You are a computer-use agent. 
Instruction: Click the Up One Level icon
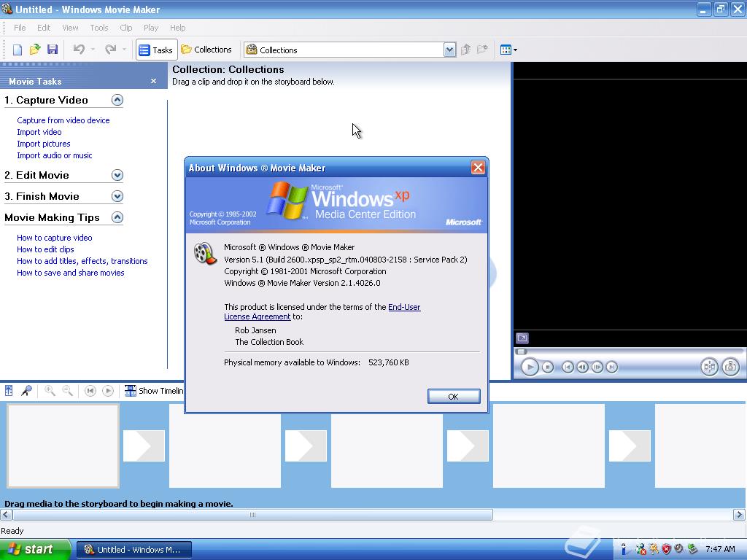coord(465,50)
